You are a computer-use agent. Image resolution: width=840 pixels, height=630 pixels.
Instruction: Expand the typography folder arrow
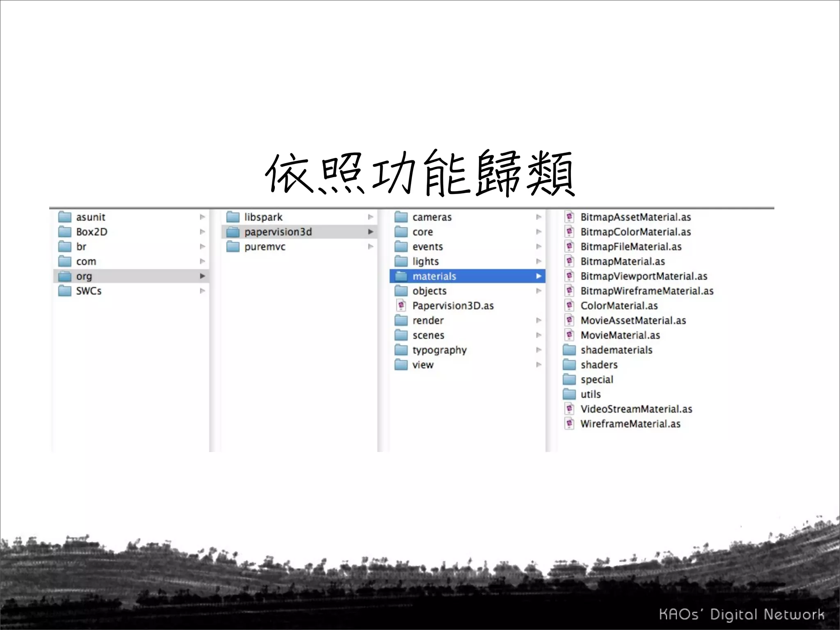[x=539, y=350]
